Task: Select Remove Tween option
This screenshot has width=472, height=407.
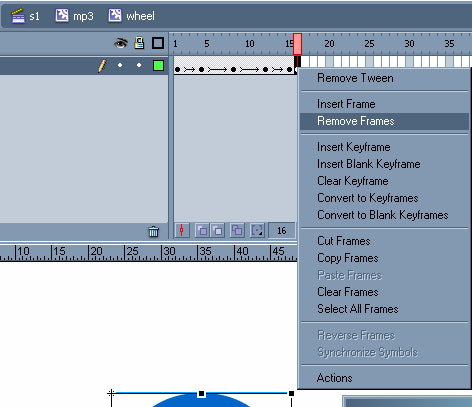Action: tap(355, 78)
